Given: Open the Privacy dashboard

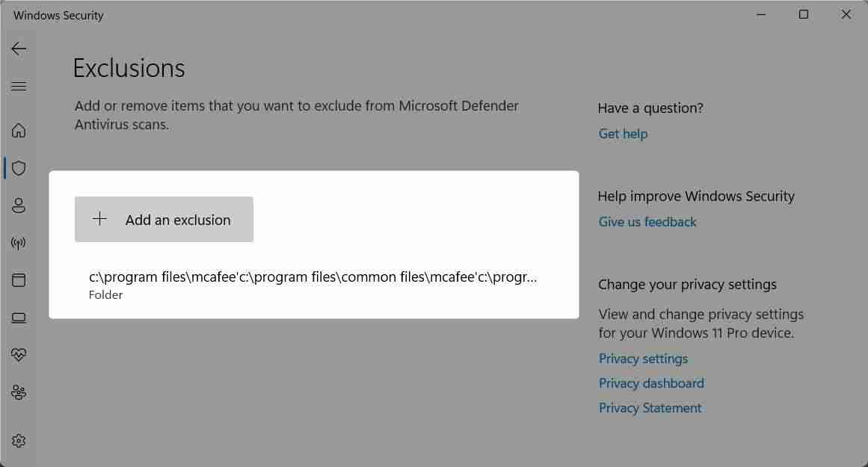Looking at the screenshot, I should [651, 383].
